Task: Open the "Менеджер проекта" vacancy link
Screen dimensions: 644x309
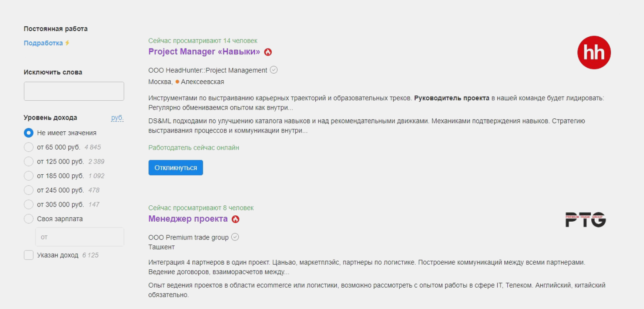Action: [x=188, y=219]
